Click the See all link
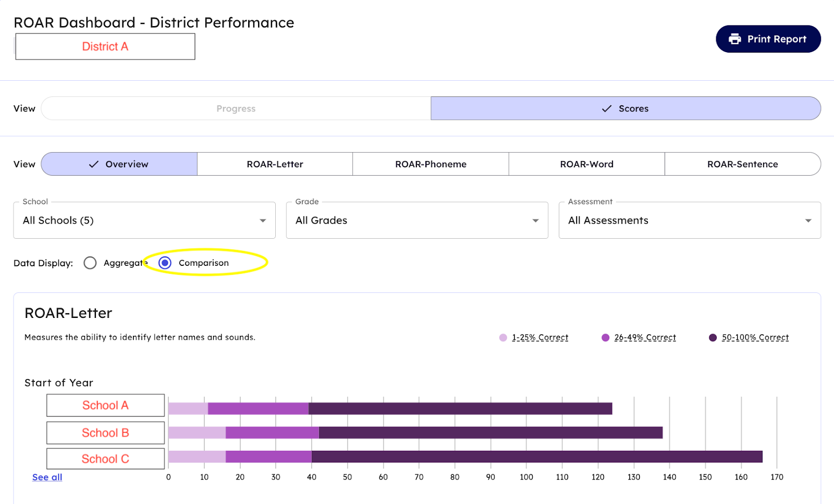 coord(47,477)
